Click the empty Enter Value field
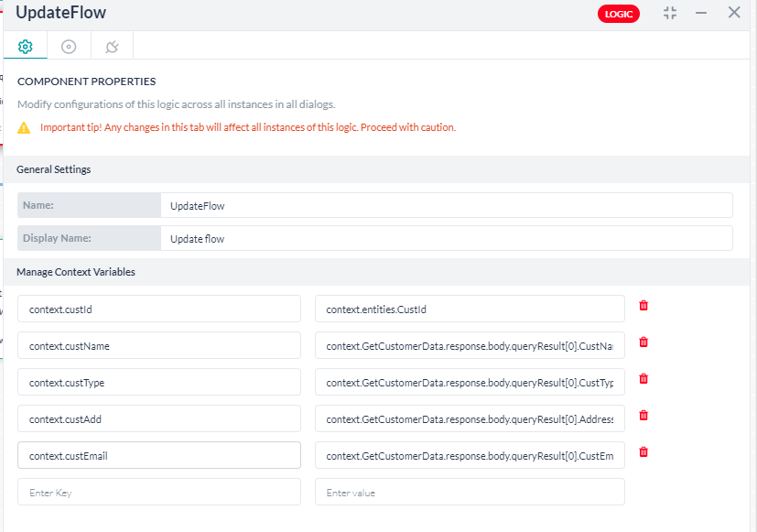 pyautogui.click(x=469, y=492)
